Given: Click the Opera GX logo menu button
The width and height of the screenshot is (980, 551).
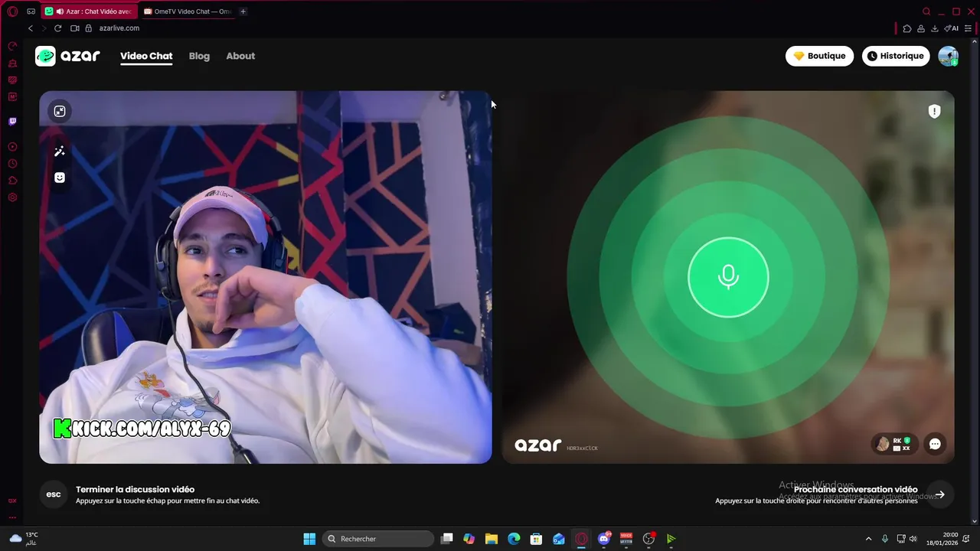Looking at the screenshot, I should point(12,11).
